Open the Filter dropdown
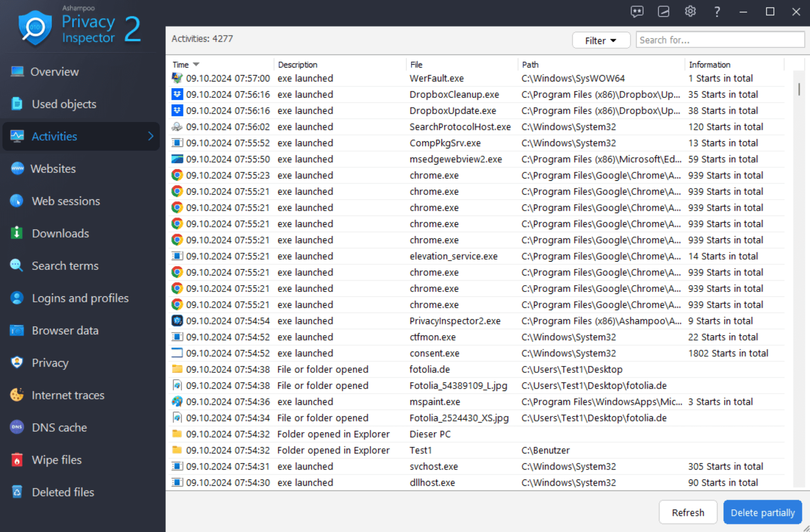This screenshot has height=532, width=810. (600, 40)
